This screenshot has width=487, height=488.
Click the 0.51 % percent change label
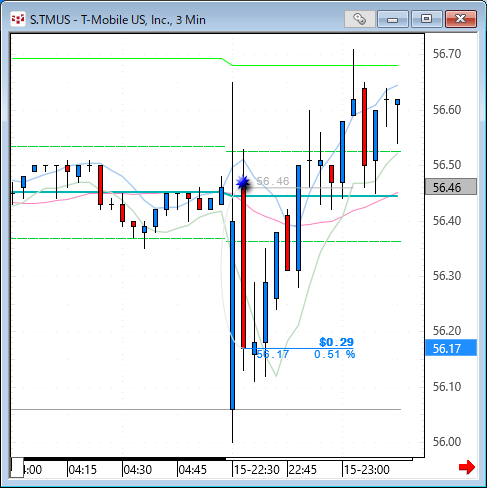tap(335, 354)
